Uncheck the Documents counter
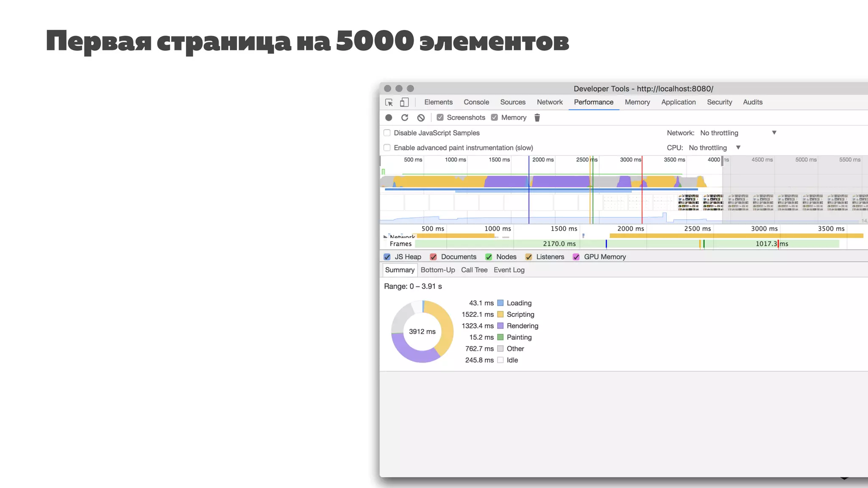This screenshot has width=868, height=488. [433, 257]
